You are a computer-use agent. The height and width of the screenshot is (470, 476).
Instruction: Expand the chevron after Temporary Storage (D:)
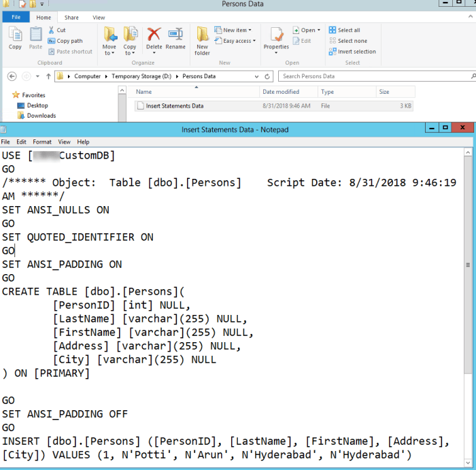pos(177,76)
